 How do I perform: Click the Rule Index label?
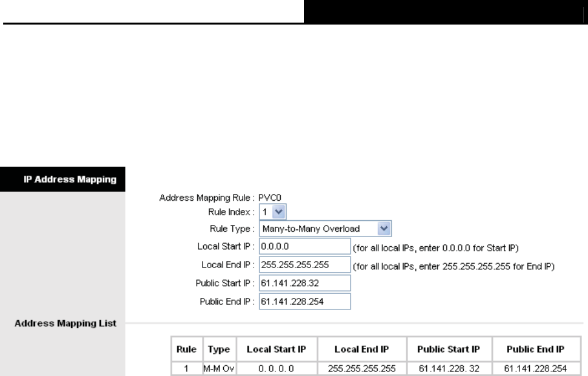(232, 212)
